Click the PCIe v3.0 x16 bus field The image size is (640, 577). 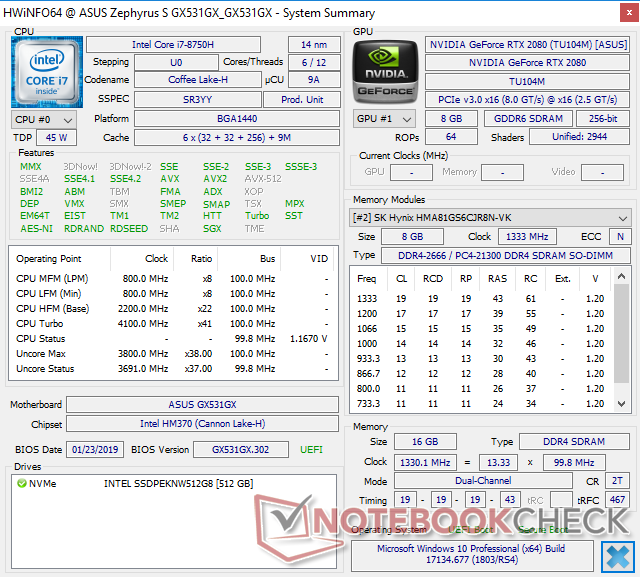528,99
